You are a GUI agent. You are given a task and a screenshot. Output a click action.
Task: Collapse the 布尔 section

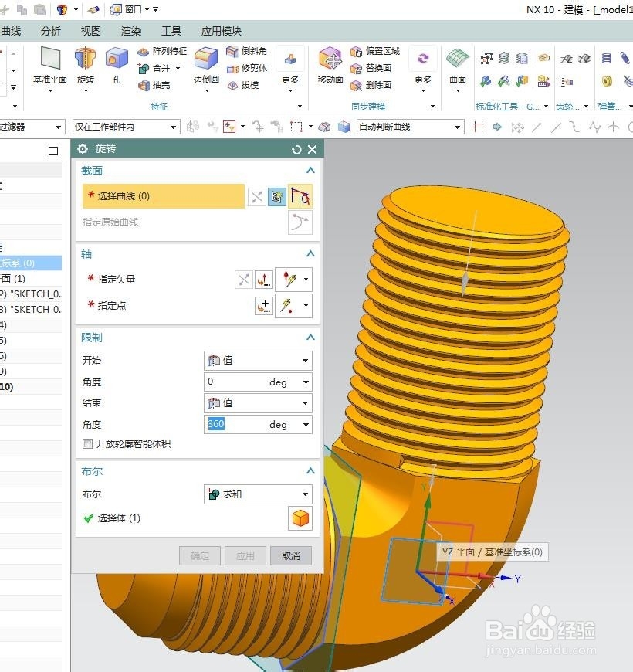(x=310, y=471)
